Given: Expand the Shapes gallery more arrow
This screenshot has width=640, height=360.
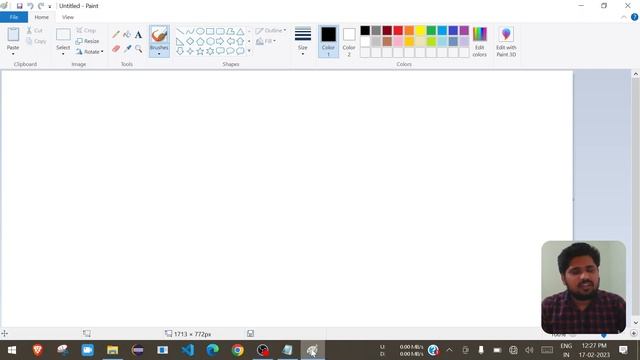Looking at the screenshot, I should pyautogui.click(x=249, y=51).
